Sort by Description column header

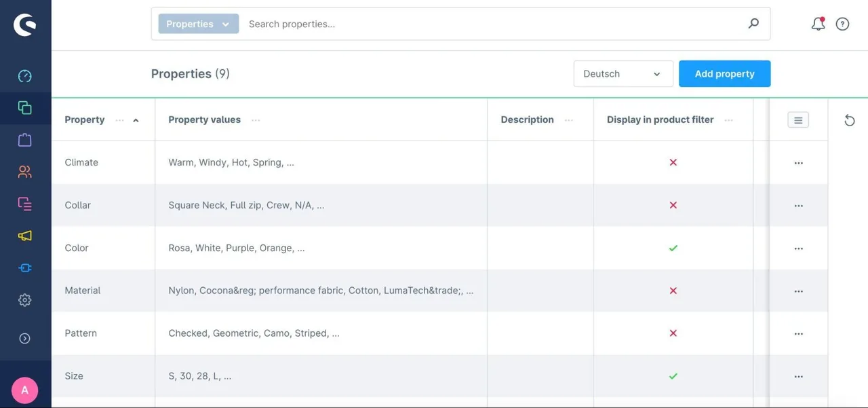(x=527, y=119)
